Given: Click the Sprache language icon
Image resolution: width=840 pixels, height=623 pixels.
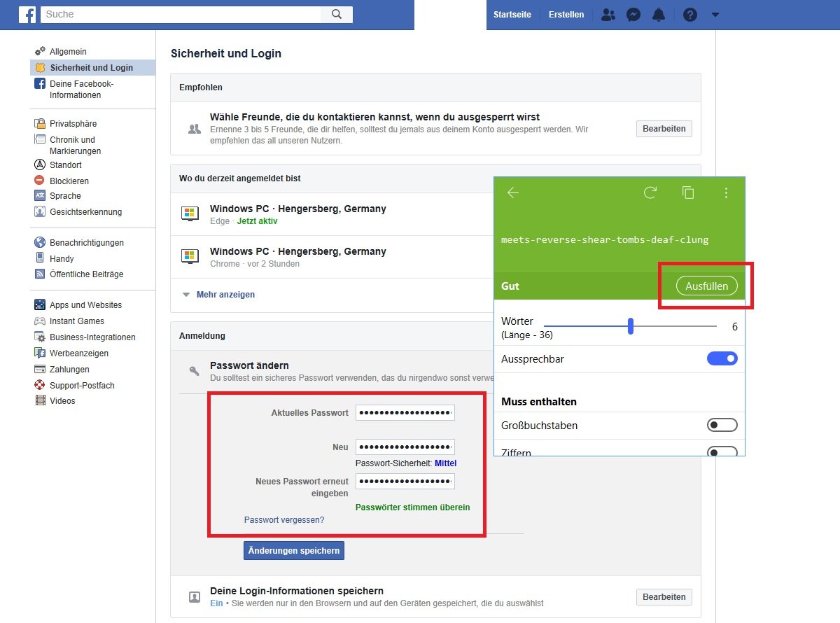Looking at the screenshot, I should click(40, 196).
